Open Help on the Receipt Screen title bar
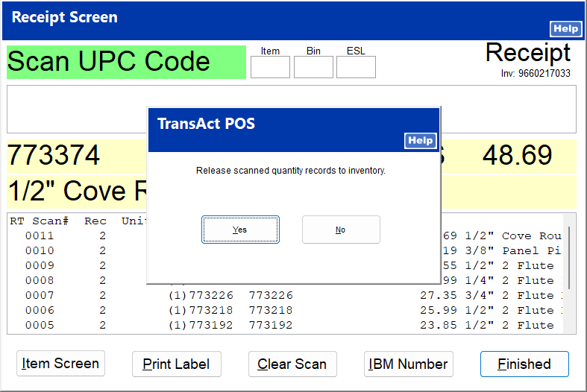Image resolution: width=587 pixels, height=392 pixels. tap(565, 29)
